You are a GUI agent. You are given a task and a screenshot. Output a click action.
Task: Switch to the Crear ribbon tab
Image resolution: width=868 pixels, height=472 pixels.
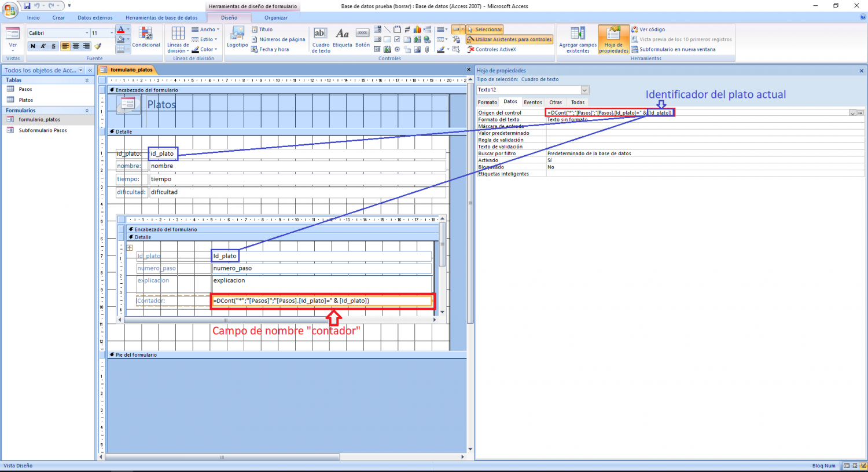pos(58,17)
